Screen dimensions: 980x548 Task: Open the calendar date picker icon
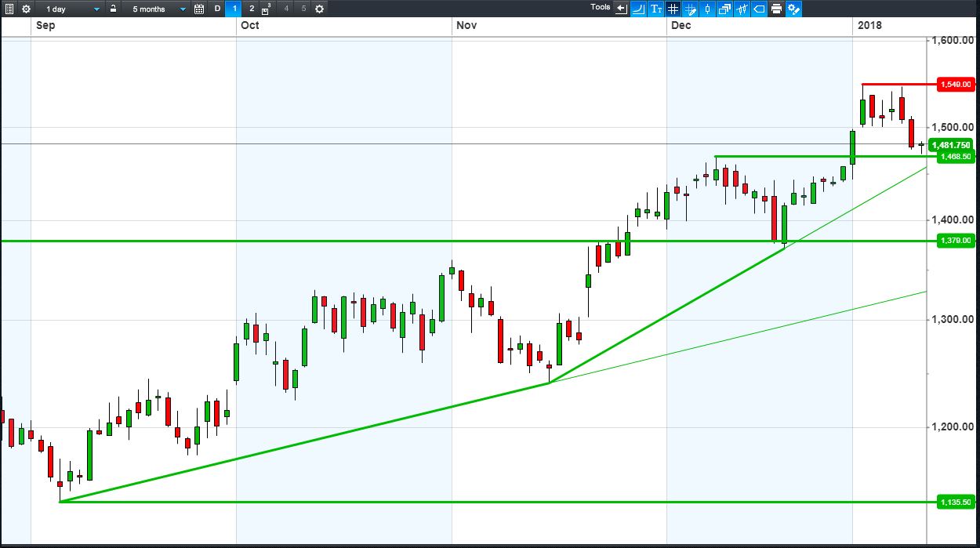(199, 9)
